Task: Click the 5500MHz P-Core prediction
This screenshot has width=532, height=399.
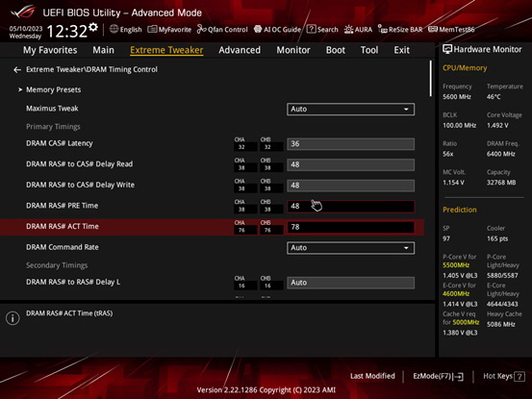Action: click(x=456, y=265)
